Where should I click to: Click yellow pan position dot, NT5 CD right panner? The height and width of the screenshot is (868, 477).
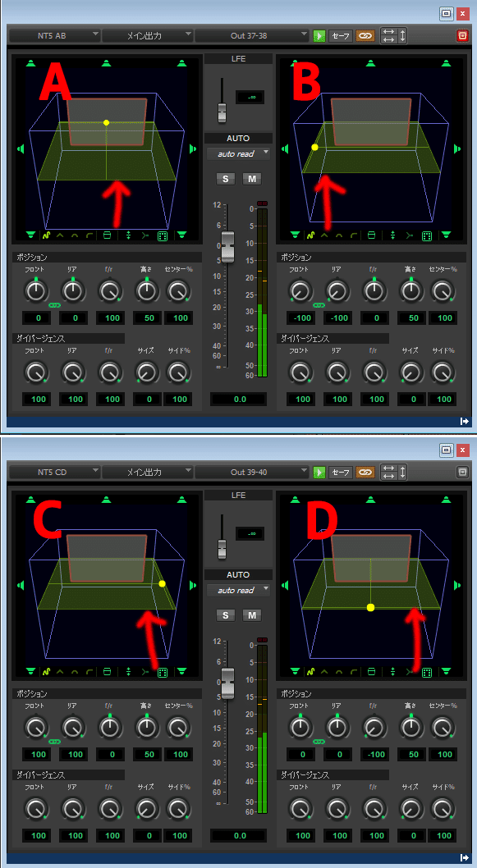click(370, 607)
